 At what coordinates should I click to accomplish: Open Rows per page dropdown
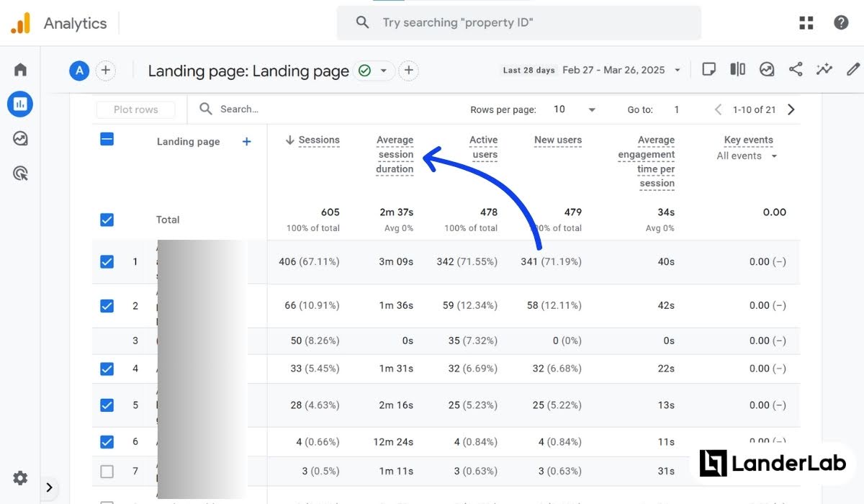[x=575, y=109]
